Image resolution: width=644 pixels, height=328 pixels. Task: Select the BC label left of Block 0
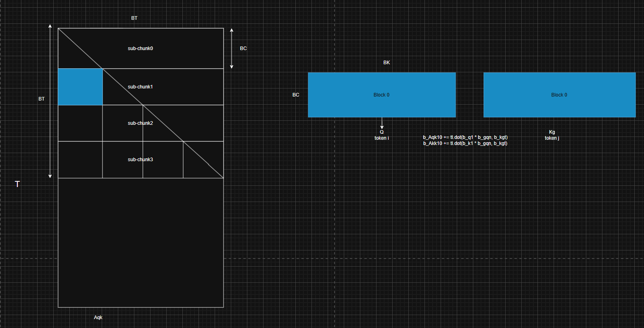[x=296, y=95]
